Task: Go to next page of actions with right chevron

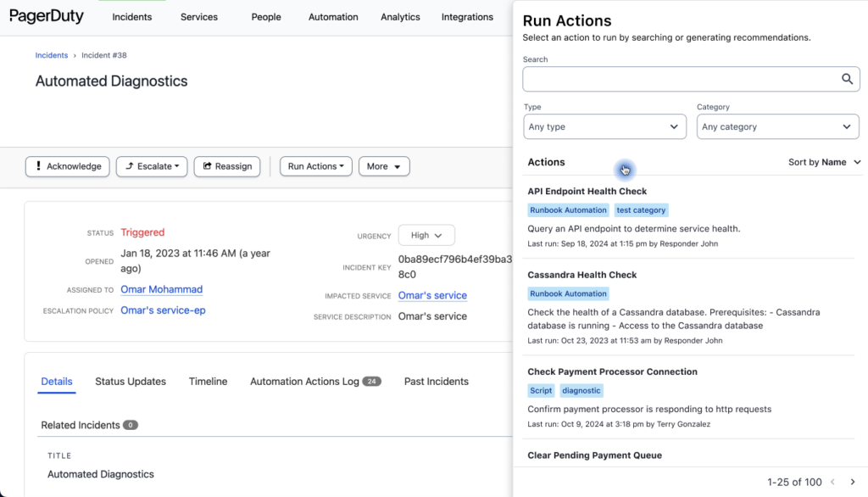Action: click(853, 481)
